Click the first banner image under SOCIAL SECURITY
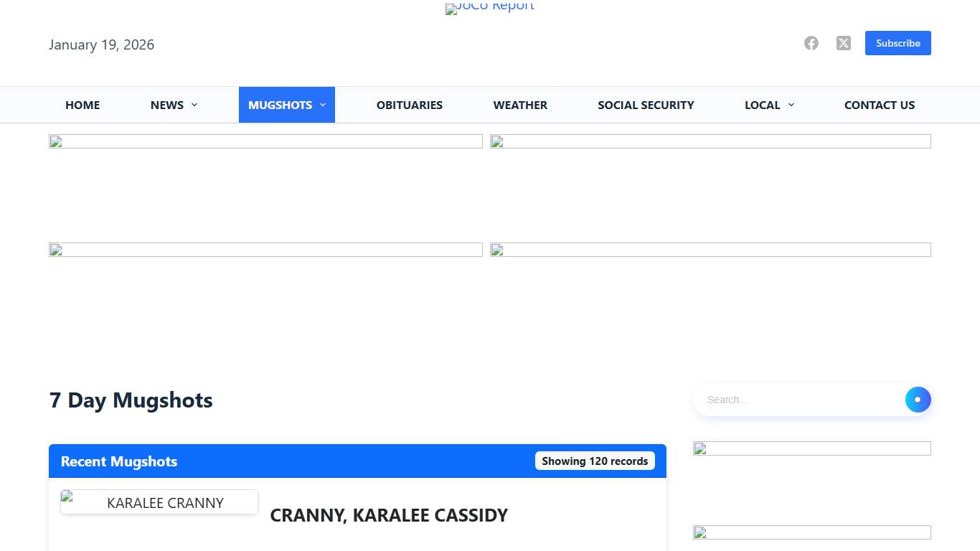The height and width of the screenshot is (551, 980). tap(710, 141)
